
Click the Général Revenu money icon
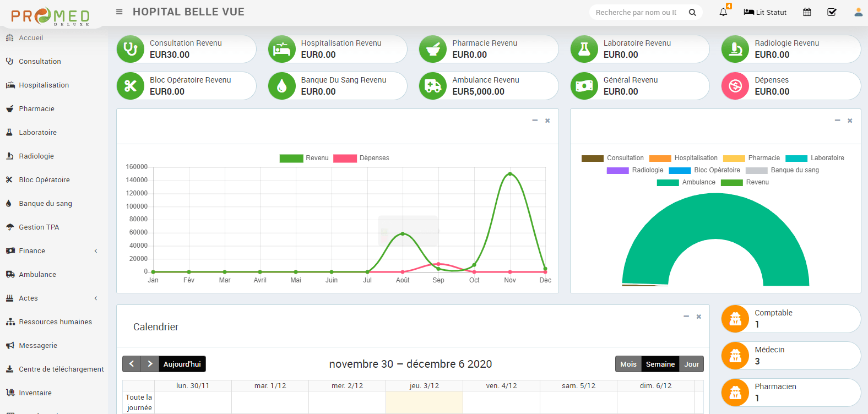(x=584, y=86)
